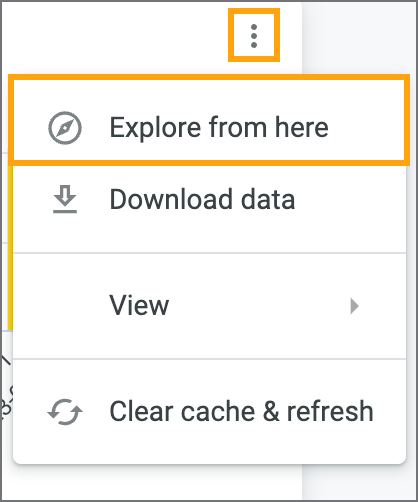Click the "here" text in Explore item
Viewport: 418px width, 502px height.
tap(302, 128)
